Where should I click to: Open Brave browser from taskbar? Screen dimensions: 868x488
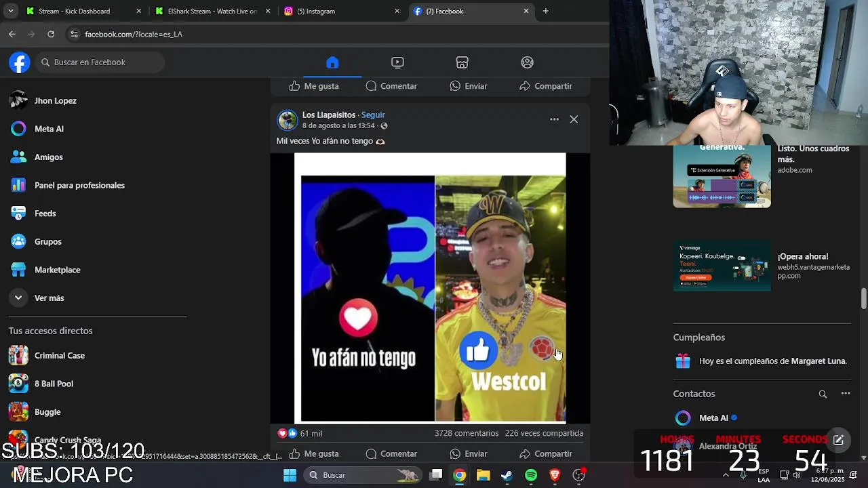(x=555, y=475)
